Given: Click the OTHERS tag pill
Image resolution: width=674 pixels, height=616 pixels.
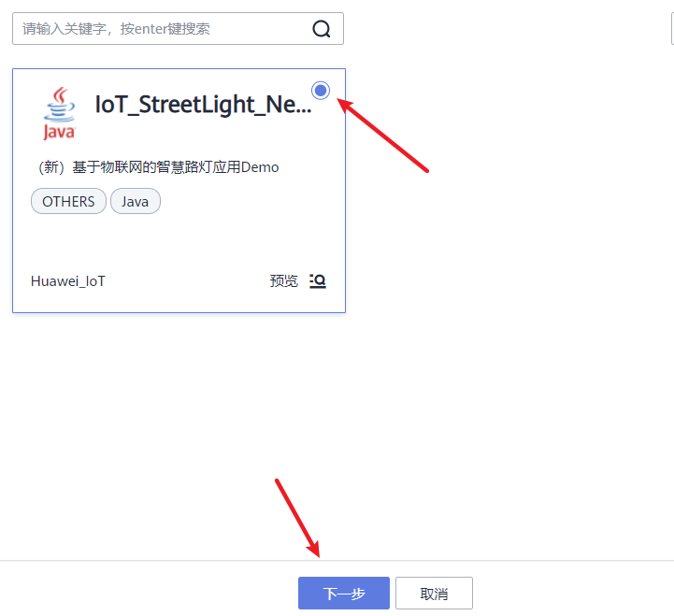Looking at the screenshot, I should (68, 201).
